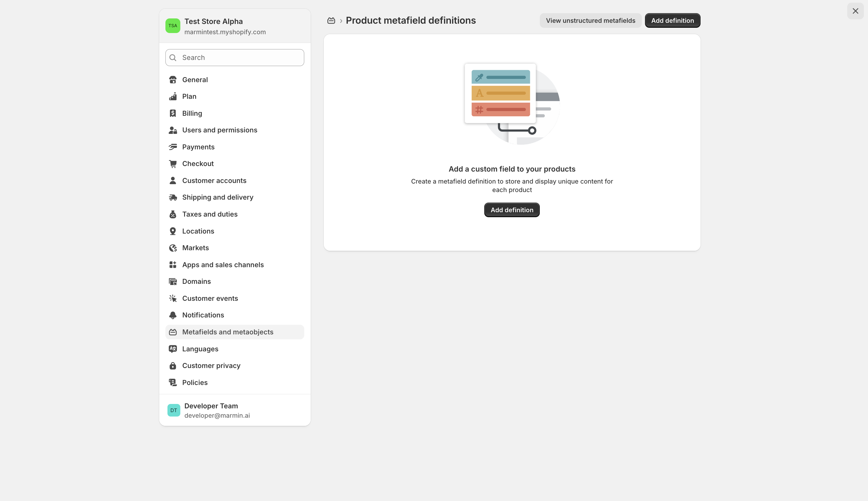Image resolution: width=868 pixels, height=501 pixels.
Task: Click the Markets globe icon
Action: pyautogui.click(x=173, y=248)
